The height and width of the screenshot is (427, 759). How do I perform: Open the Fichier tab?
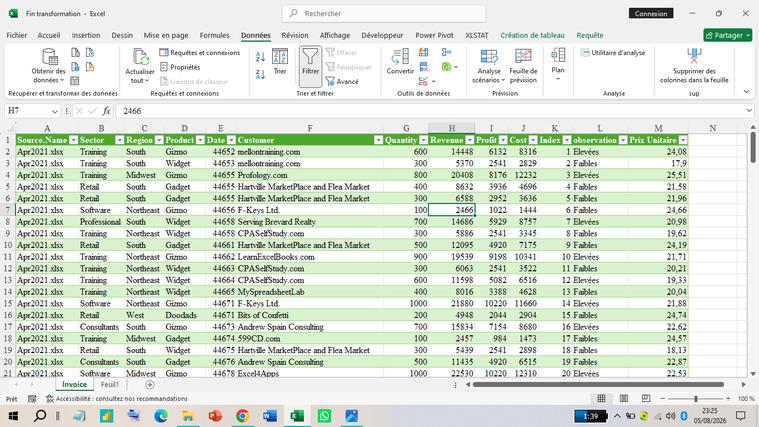click(x=16, y=35)
